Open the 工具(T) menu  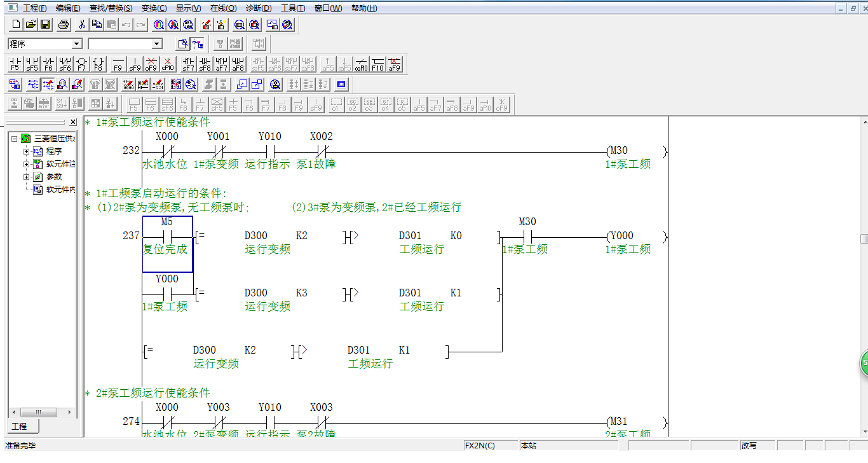293,8
